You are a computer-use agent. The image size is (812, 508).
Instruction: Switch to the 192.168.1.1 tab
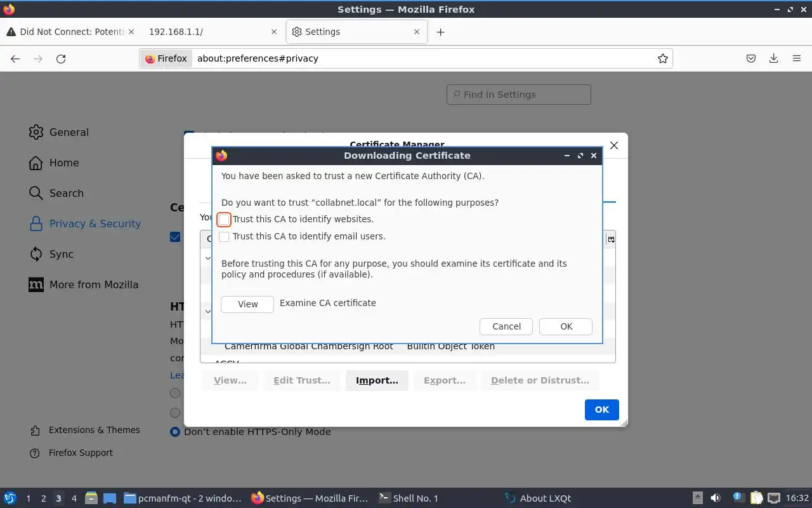click(x=213, y=32)
